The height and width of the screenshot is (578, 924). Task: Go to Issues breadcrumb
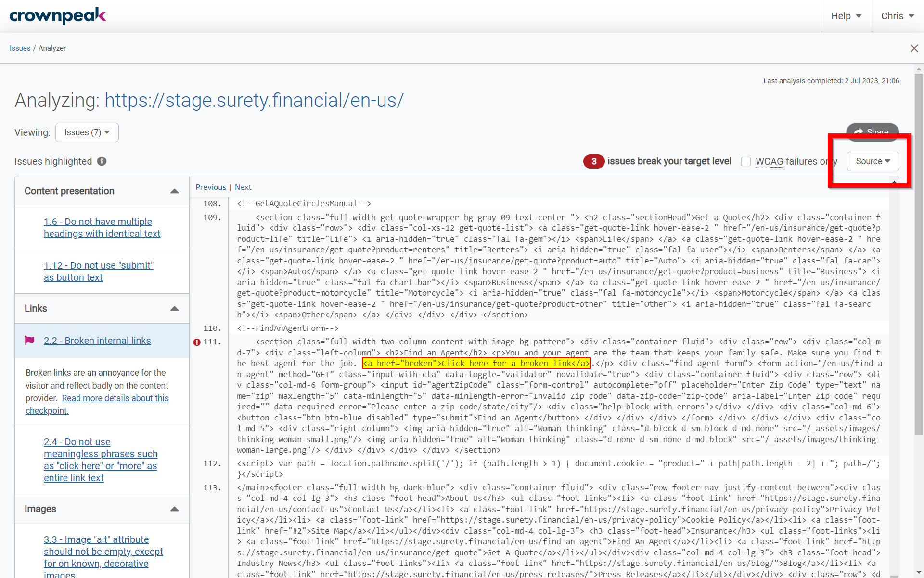click(x=20, y=48)
